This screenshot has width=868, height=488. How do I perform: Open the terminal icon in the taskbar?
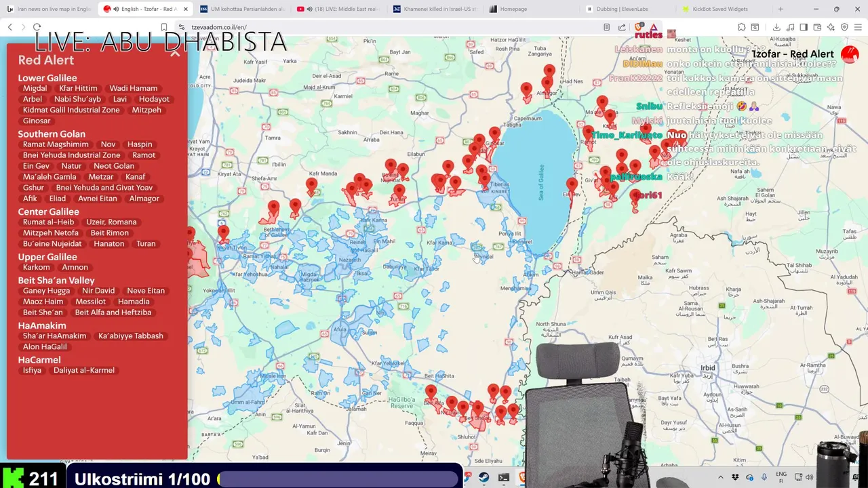[x=504, y=478]
